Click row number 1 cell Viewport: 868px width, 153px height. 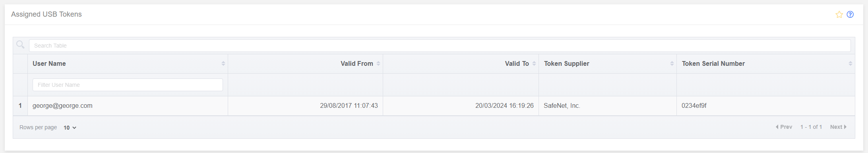click(20, 106)
